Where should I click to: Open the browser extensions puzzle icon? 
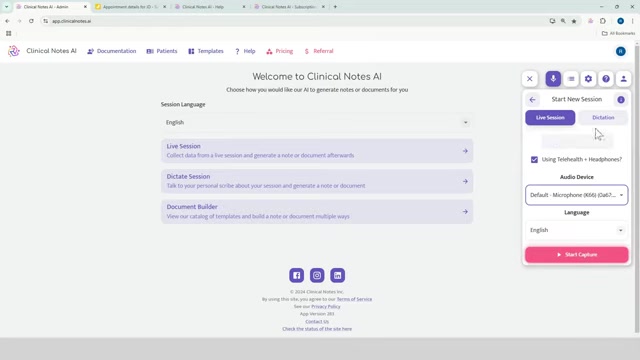coord(603,21)
